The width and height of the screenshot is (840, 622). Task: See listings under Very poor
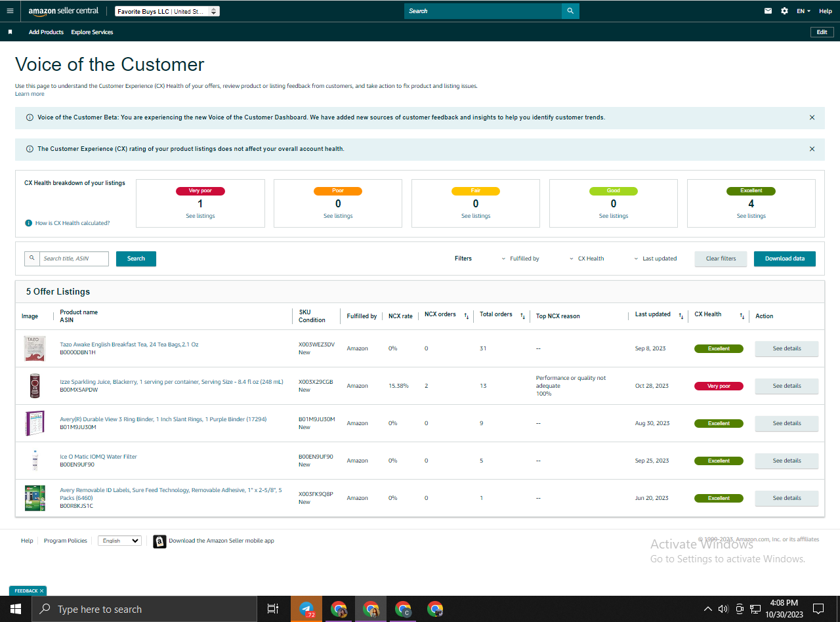(200, 216)
